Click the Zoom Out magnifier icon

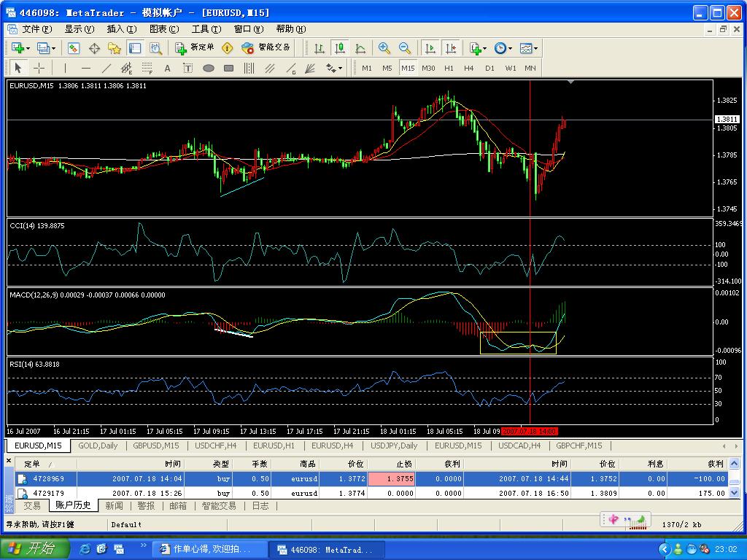click(404, 48)
